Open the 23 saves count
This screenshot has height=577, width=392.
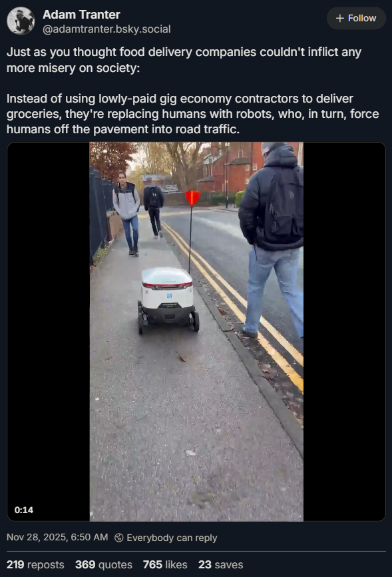coord(221,564)
